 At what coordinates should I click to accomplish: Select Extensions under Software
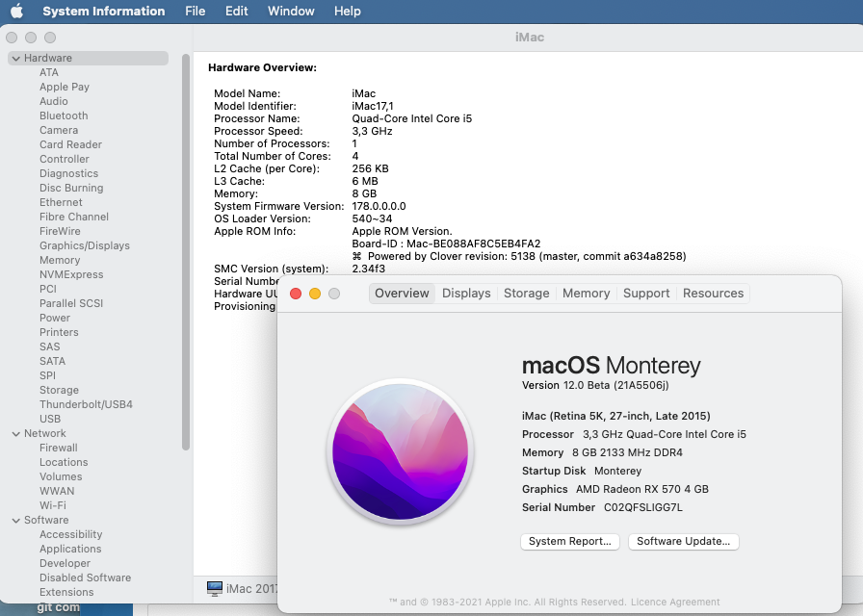click(x=66, y=592)
